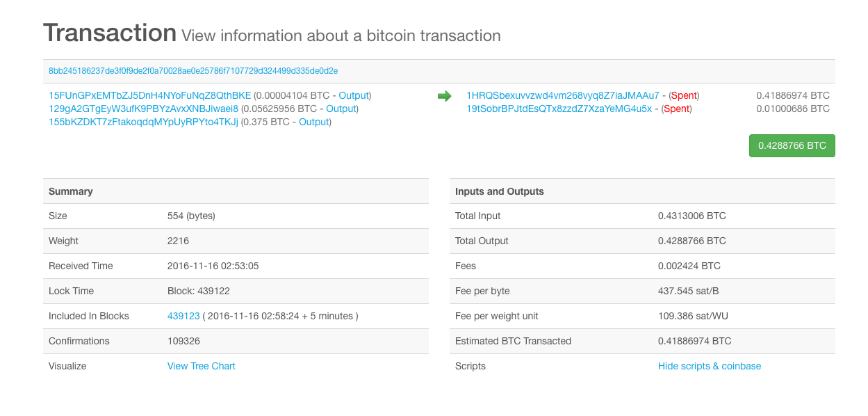Click the Size value 554 (bytes)

pyautogui.click(x=192, y=216)
